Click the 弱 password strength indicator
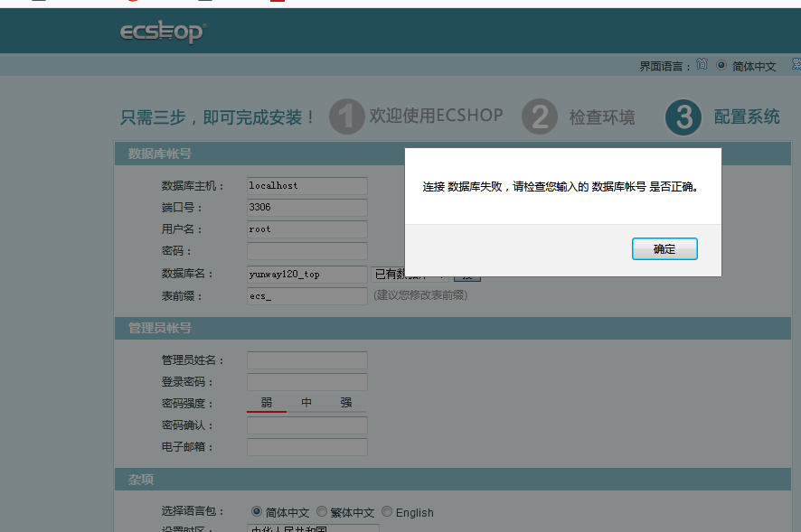Image resolution: width=801 pixels, height=532 pixels. click(x=267, y=402)
